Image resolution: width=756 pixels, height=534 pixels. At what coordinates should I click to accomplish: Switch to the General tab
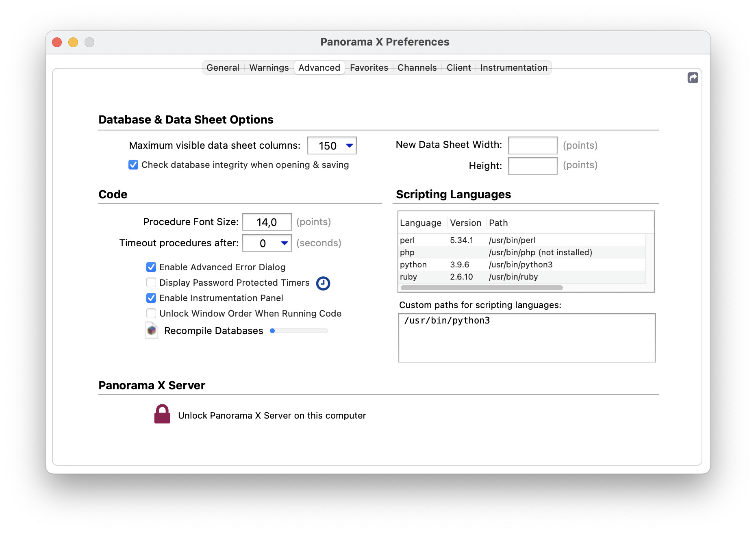[x=223, y=68]
